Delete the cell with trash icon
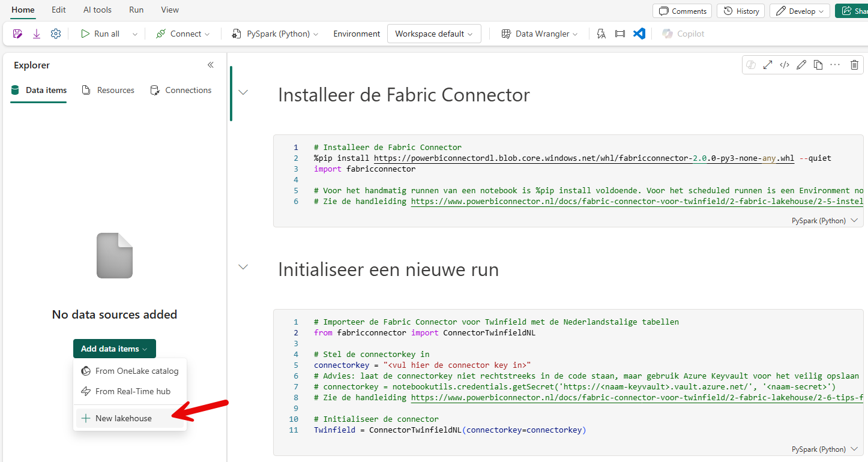This screenshot has height=462, width=868. pyautogui.click(x=855, y=65)
